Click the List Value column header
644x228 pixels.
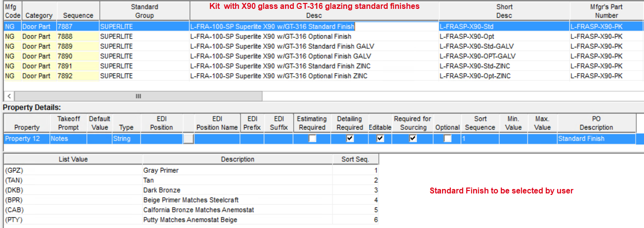(73, 159)
